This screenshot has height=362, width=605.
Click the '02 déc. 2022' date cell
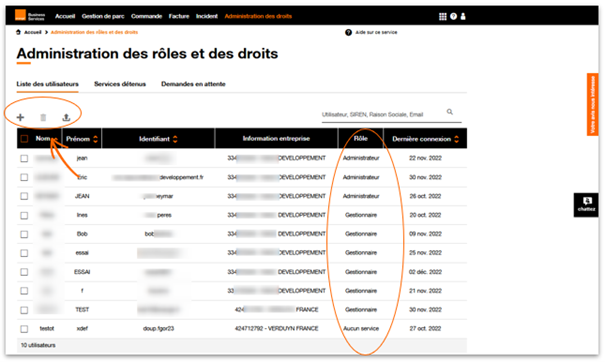425,272
